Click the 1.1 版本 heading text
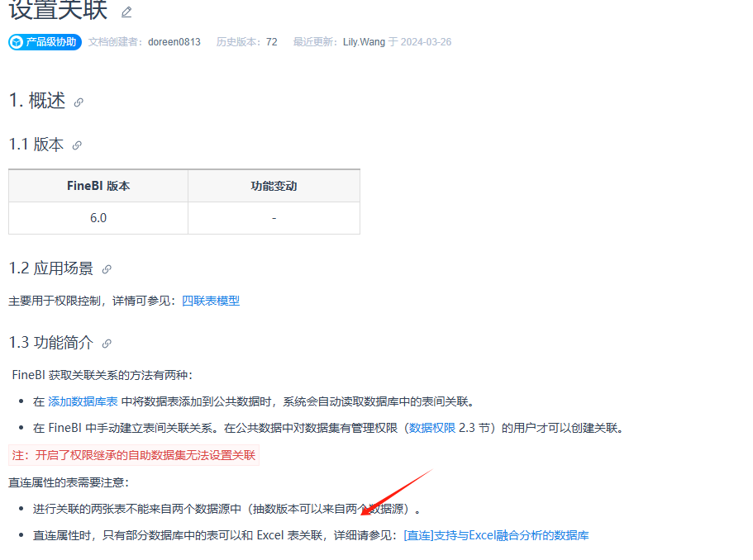The height and width of the screenshot is (560, 753). coord(36,145)
